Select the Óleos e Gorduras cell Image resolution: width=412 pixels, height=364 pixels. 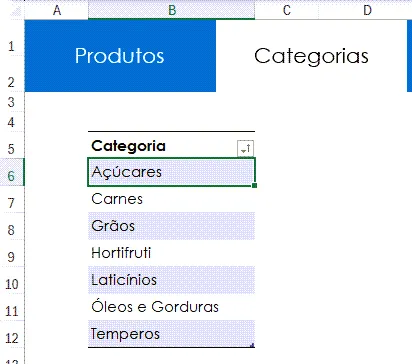[171, 307]
